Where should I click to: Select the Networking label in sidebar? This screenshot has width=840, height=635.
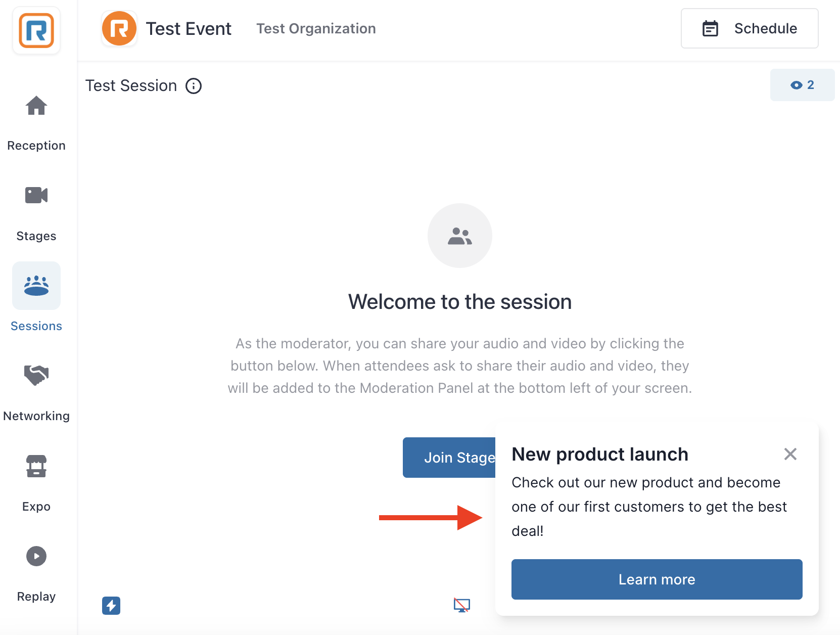(x=36, y=416)
